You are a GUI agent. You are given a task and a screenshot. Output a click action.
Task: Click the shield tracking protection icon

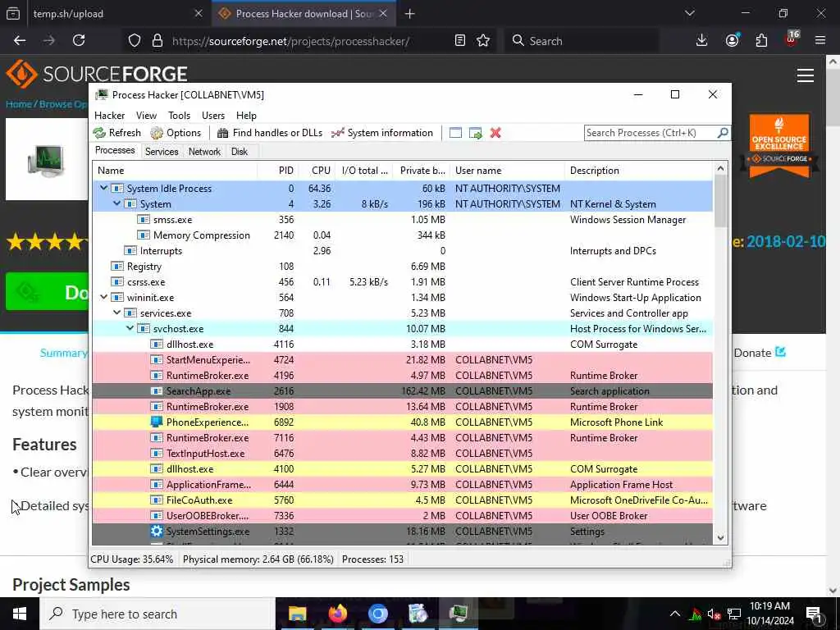[x=135, y=41]
